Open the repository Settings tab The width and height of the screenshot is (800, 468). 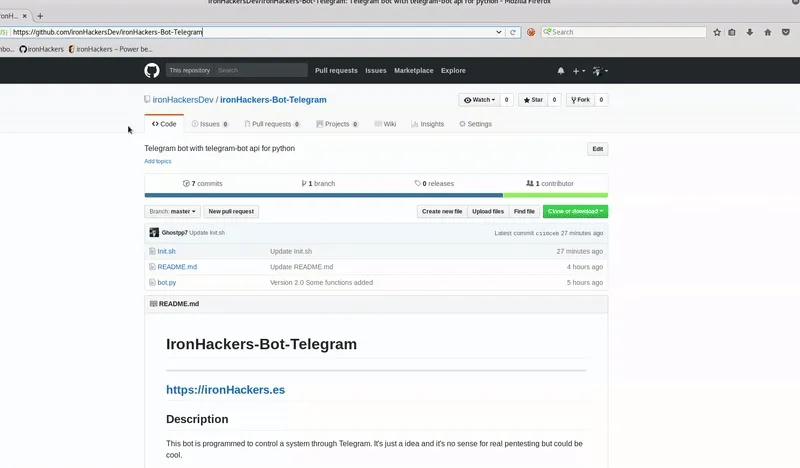tap(476, 124)
